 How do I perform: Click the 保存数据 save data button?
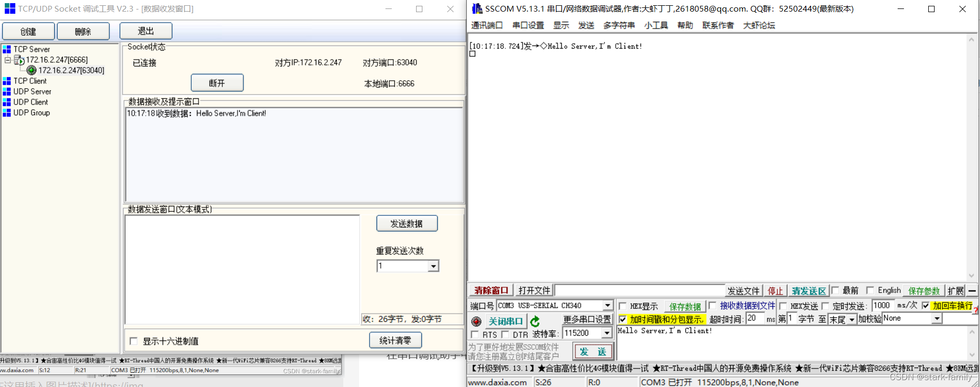click(685, 306)
